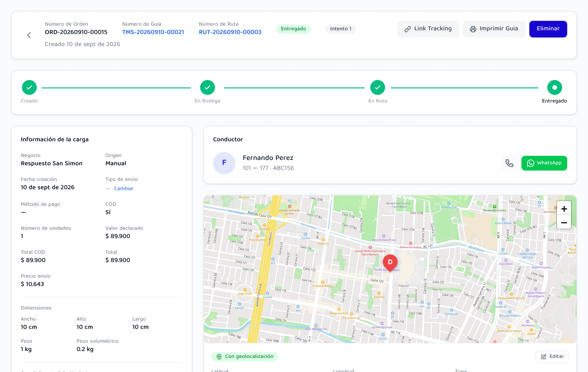Click the Origen value Manual
This screenshot has width=588, height=372.
[x=116, y=163]
